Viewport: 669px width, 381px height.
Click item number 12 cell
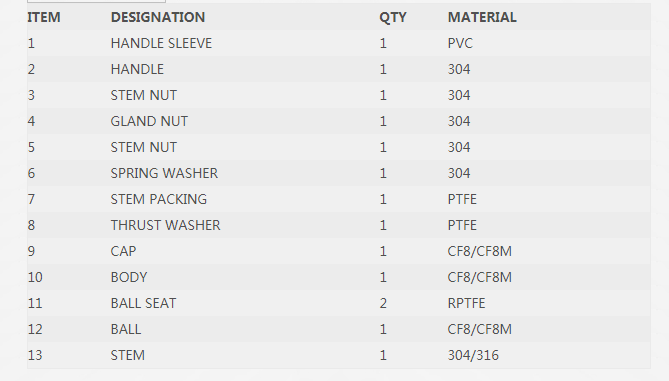point(35,329)
